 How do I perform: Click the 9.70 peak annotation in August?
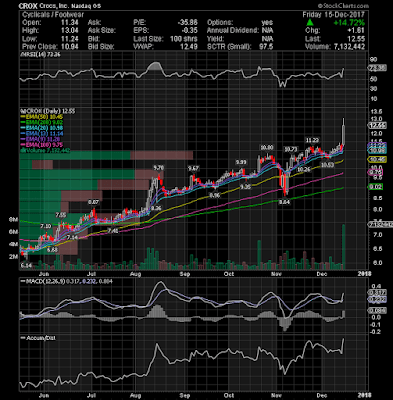[x=158, y=168]
